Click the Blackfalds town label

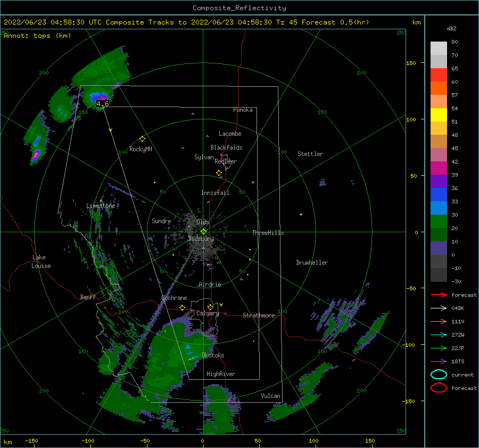point(226,148)
